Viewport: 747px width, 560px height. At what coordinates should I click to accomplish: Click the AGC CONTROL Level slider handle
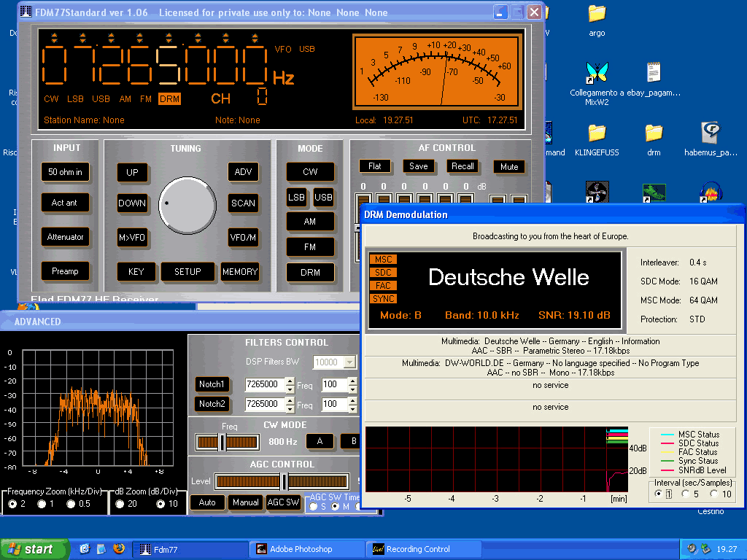tap(284, 481)
